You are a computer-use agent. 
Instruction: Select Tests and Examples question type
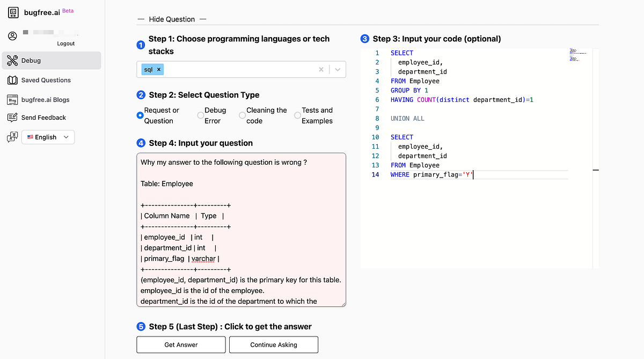tap(297, 115)
